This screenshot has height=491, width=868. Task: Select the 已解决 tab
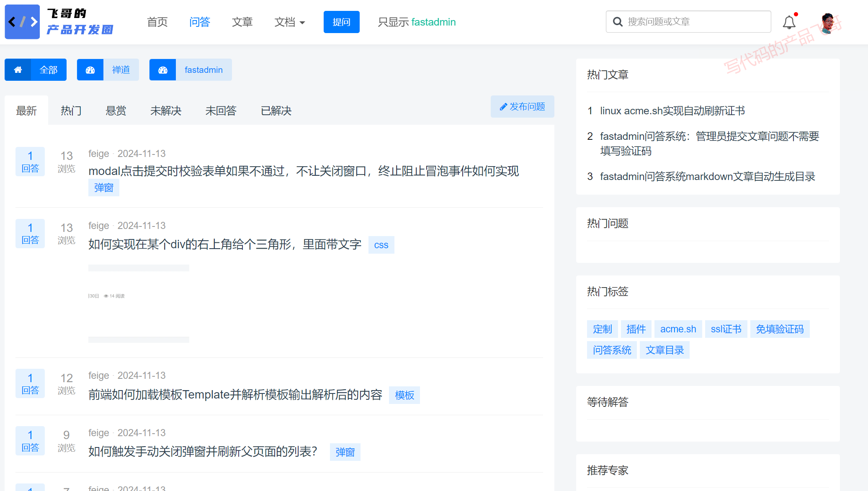276,111
